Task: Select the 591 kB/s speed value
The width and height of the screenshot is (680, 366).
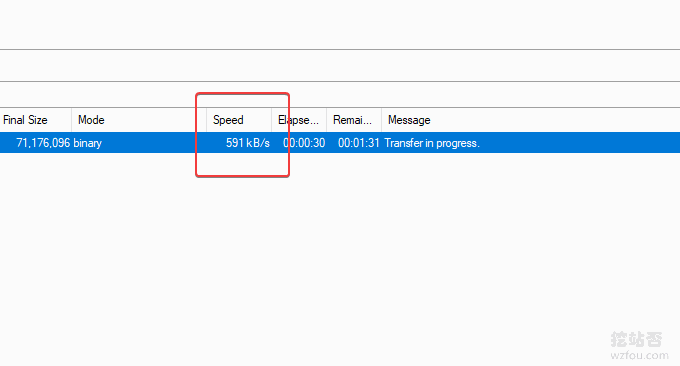Action: (248, 143)
